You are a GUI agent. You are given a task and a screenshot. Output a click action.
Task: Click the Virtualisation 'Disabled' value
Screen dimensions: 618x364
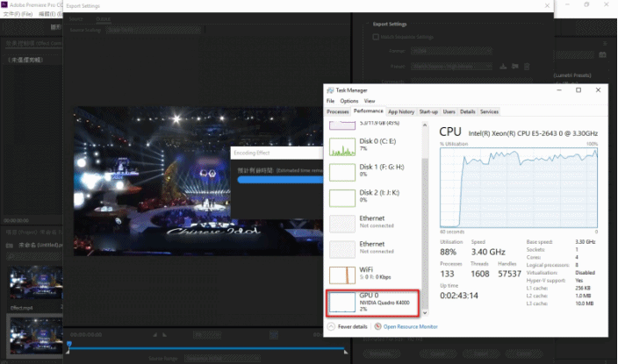point(585,273)
